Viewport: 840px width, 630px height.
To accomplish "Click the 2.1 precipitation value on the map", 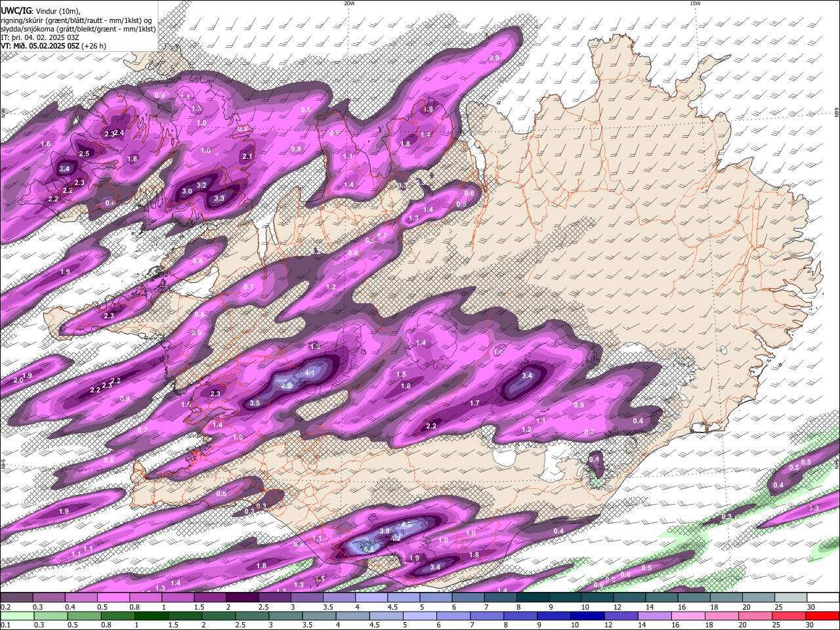I will 247,157.
